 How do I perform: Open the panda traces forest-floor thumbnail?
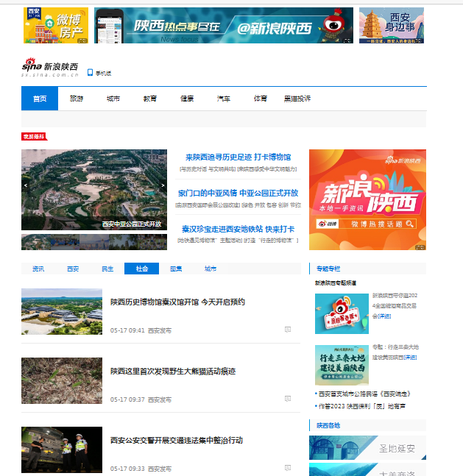pyautogui.click(x=62, y=380)
